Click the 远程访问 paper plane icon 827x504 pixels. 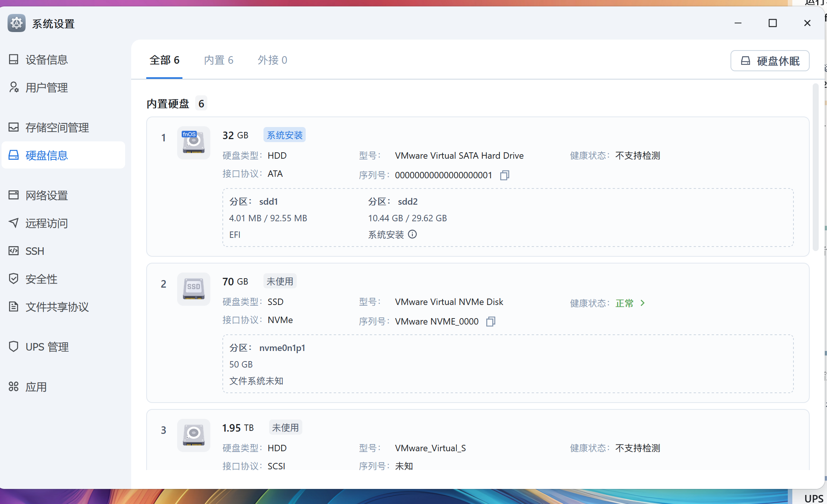(14, 223)
